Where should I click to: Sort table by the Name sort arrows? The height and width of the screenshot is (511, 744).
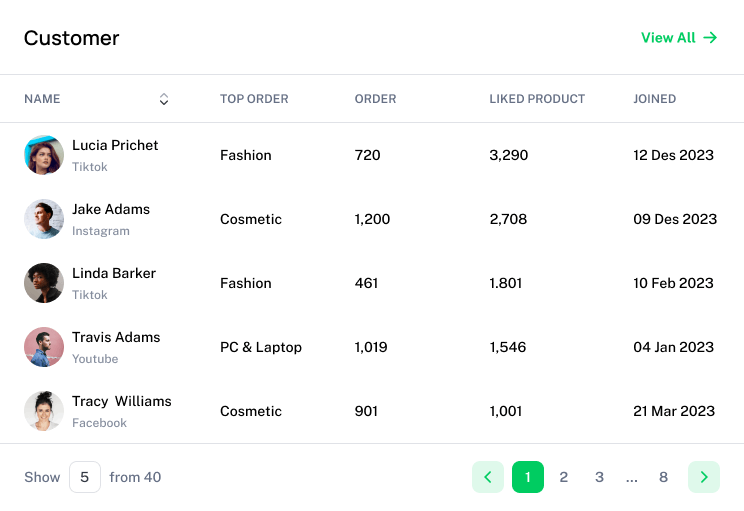[164, 99]
